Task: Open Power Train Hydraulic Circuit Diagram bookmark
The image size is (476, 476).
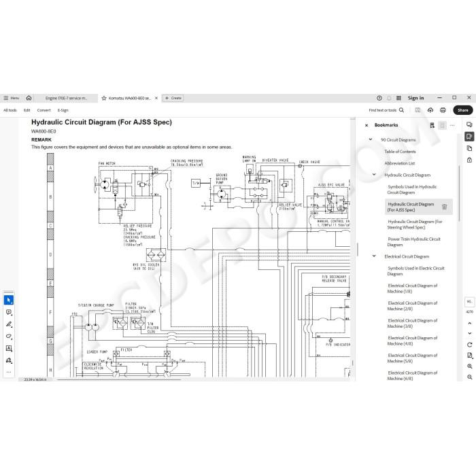Action: click(x=413, y=242)
